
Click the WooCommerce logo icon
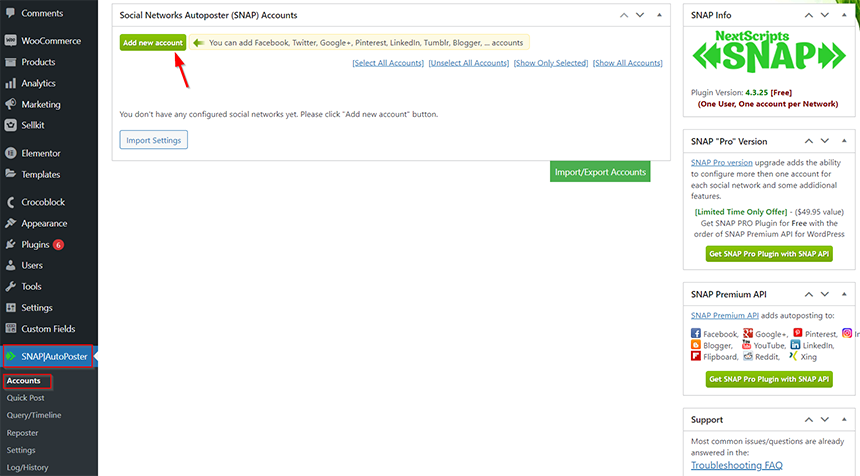[10, 41]
